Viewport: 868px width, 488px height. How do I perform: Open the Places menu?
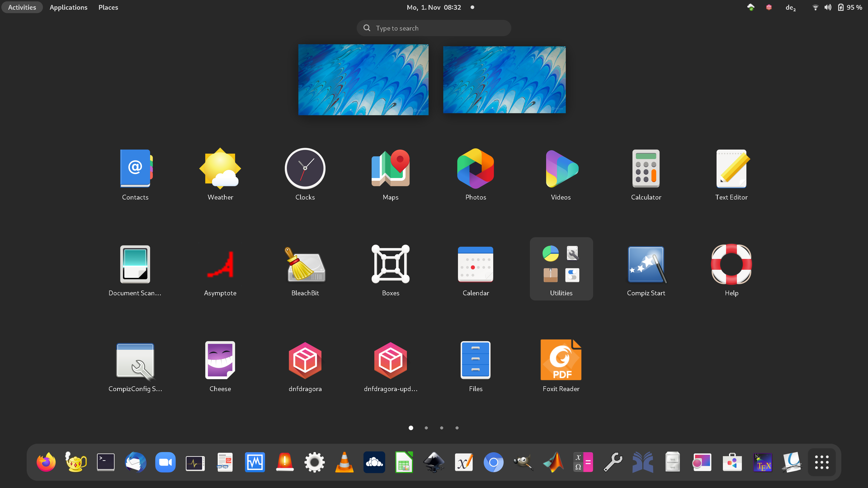[x=108, y=7]
